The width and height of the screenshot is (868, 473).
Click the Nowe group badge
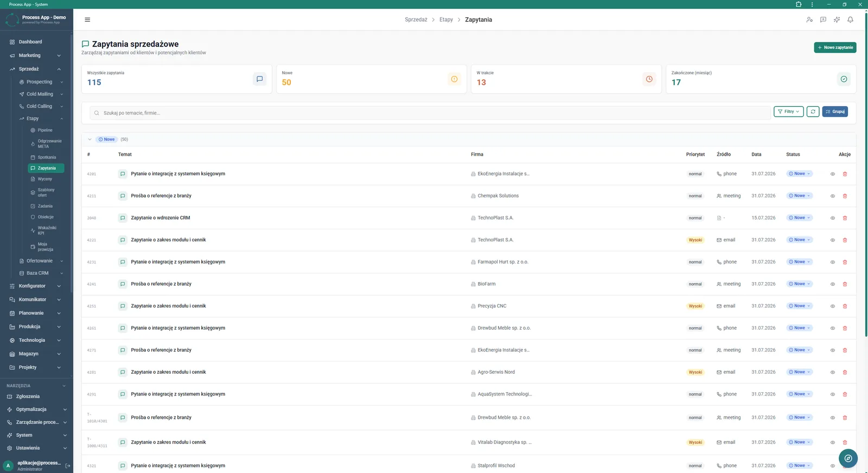107,139
